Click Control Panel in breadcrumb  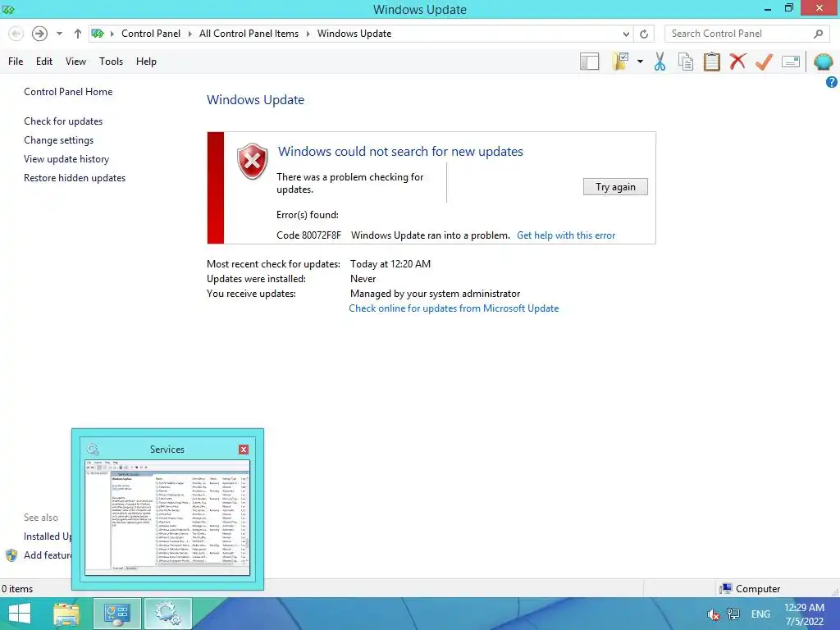(151, 34)
